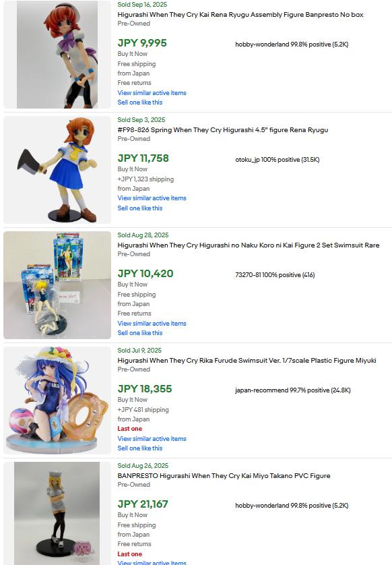
Task: Open the Rika Furude Swimsuit Ver. listing title
Action: [x=247, y=361]
